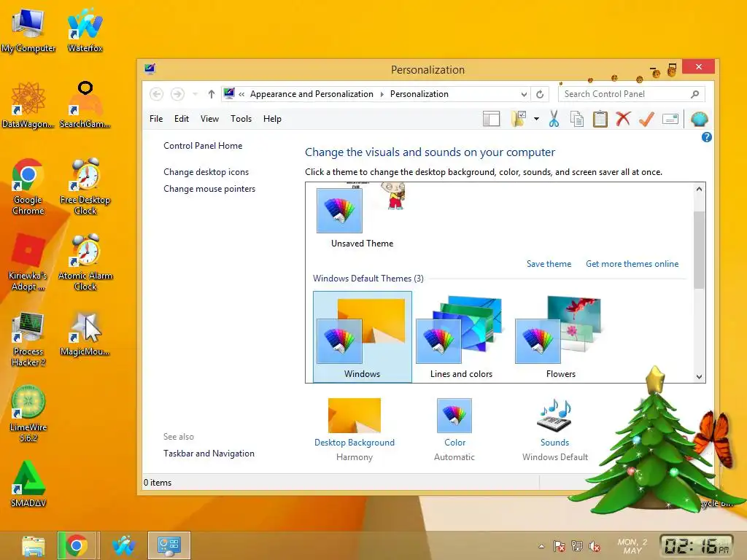Click Change mouse pointers link

(x=209, y=189)
